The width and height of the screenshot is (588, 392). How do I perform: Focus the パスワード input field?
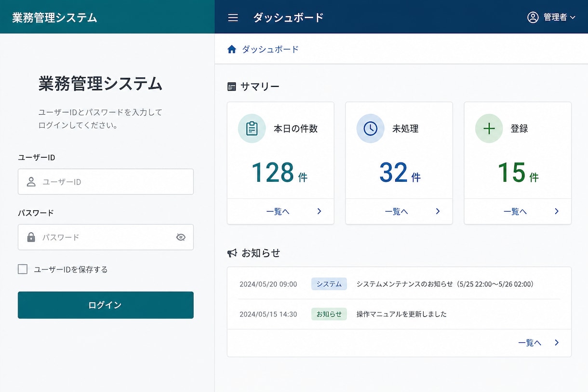click(106, 237)
